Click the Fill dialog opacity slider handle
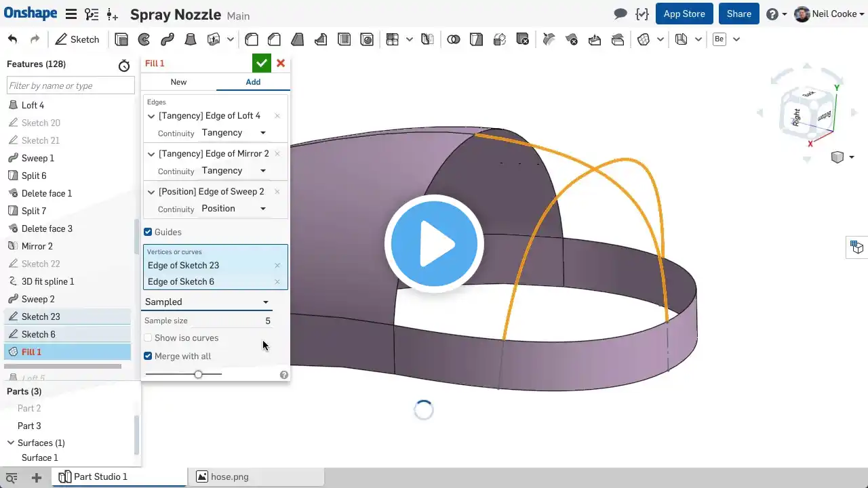This screenshot has height=488, width=868. click(198, 374)
